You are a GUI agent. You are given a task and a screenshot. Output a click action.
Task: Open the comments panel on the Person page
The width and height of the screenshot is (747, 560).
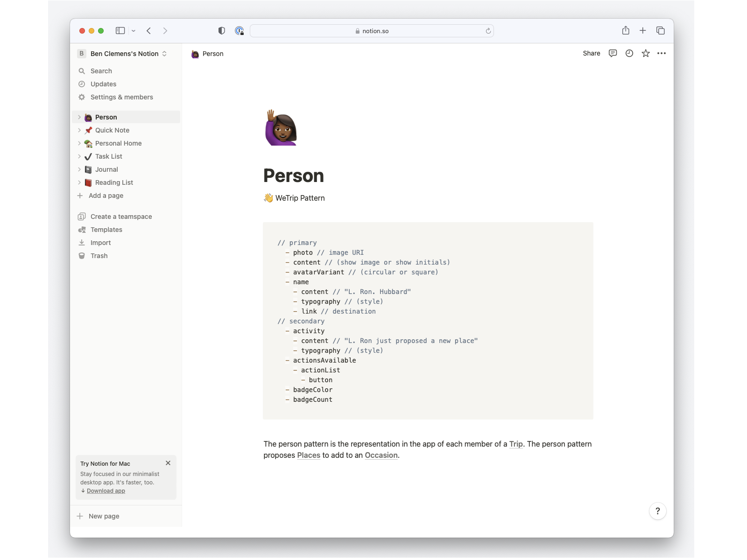click(x=613, y=53)
